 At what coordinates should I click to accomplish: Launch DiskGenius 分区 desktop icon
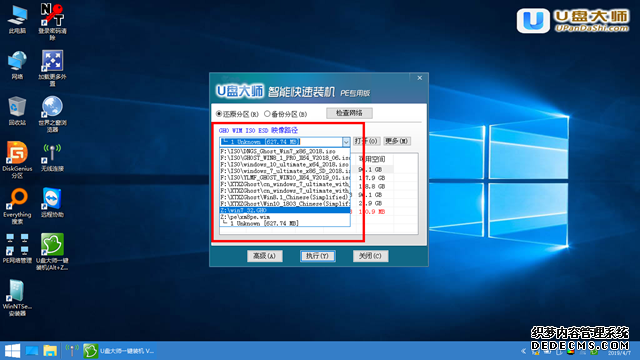pos(17,160)
